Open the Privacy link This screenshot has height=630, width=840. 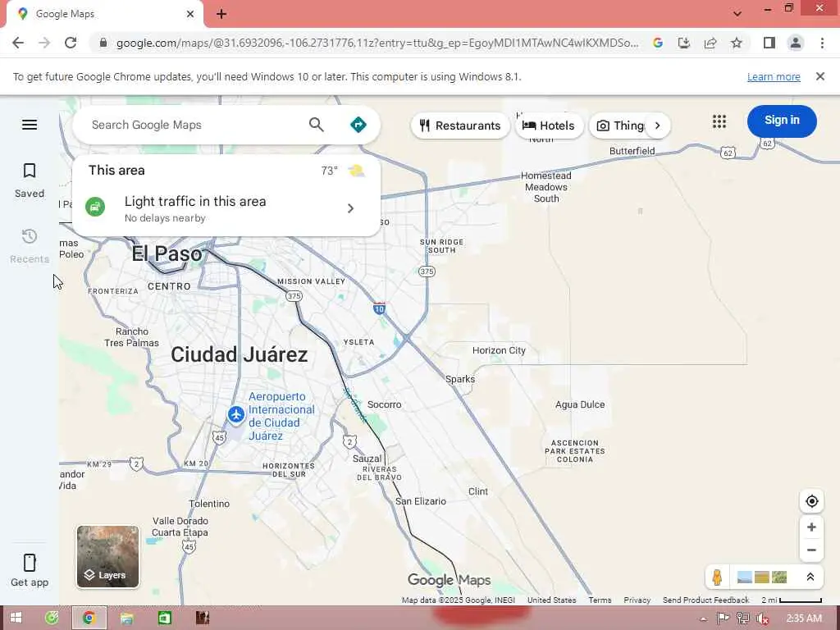637,600
